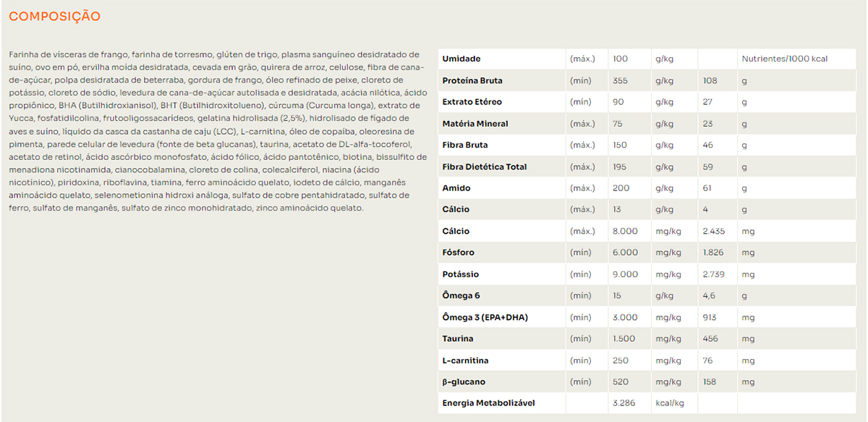The width and height of the screenshot is (868, 422).
Task: Select the Ômega 6 row label
Action: point(461,295)
